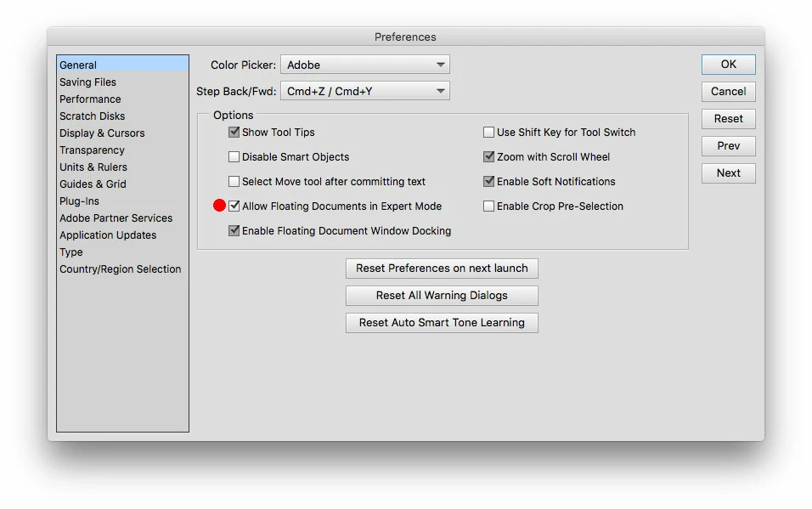Image resolution: width=812 pixels, height=509 pixels.
Task: Select Guides & Grid section
Action: 122,184
